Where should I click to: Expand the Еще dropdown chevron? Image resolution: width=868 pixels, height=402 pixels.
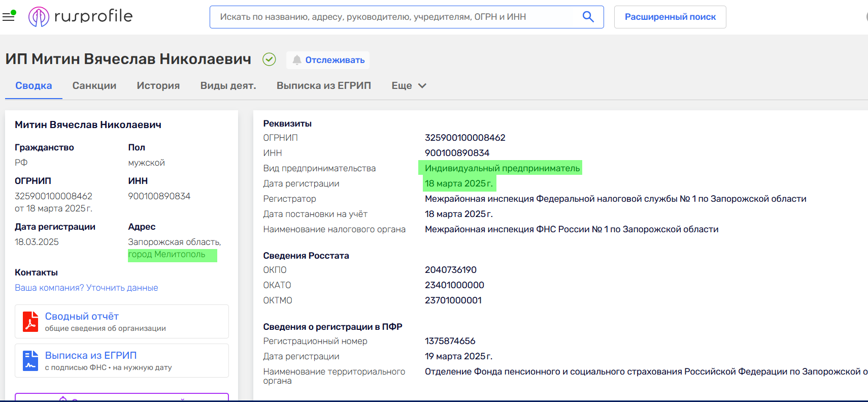(422, 86)
